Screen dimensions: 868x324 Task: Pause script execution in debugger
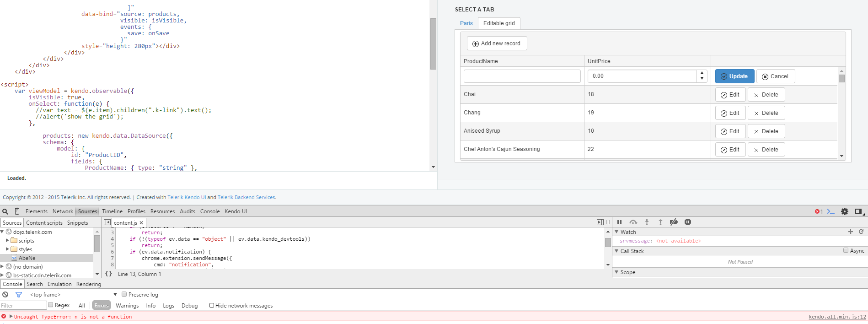tap(619, 222)
